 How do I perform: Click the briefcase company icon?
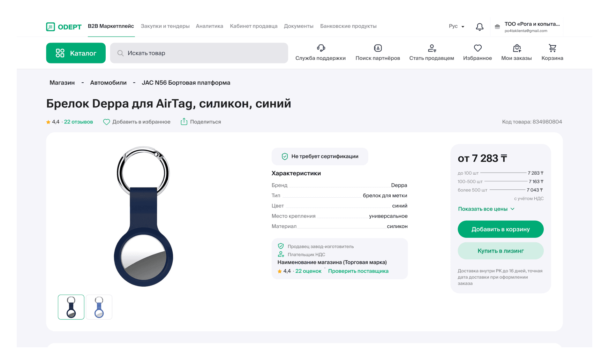coord(497,26)
